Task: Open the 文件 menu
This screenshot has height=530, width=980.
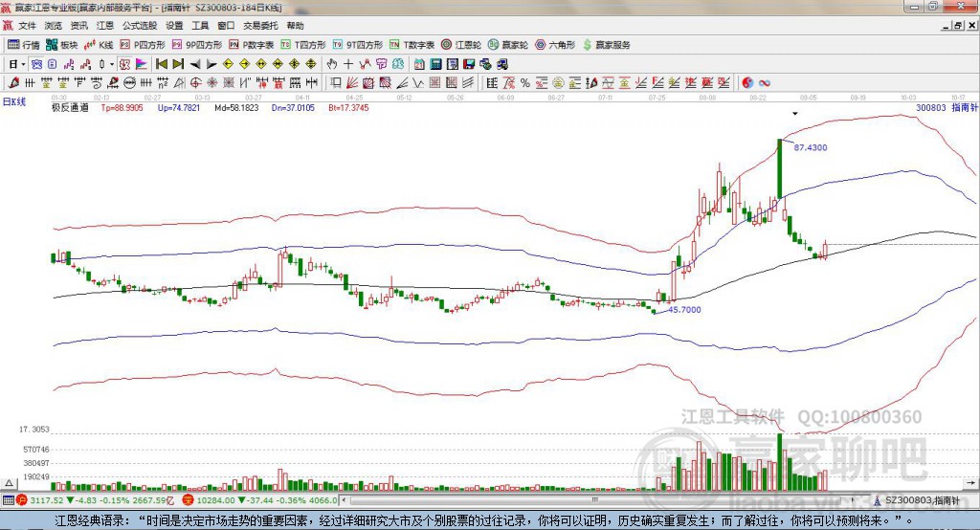Action: tap(27, 26)
